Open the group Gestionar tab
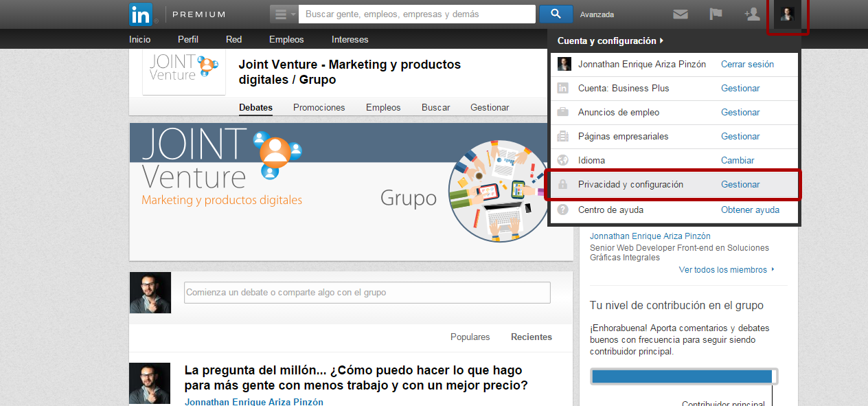 tap(490, 107)
